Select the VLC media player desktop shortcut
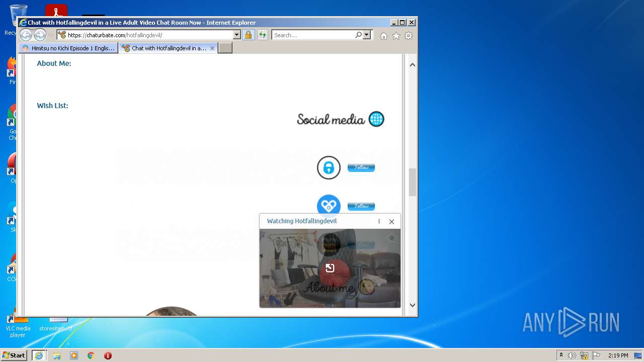 point(18,327)
